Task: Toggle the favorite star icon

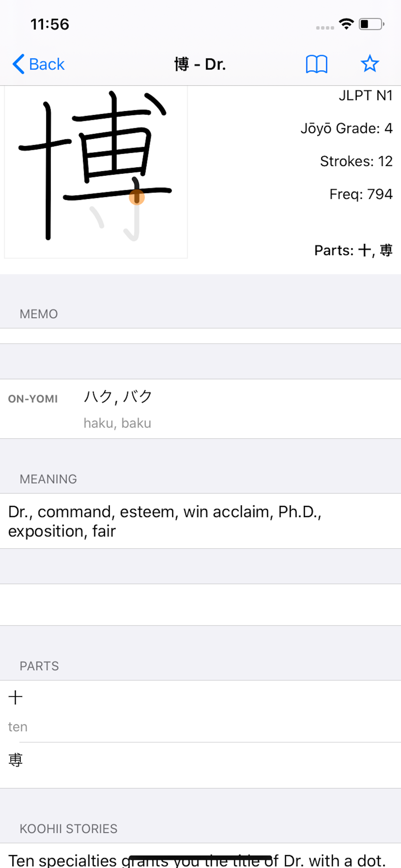Action: 370,64
